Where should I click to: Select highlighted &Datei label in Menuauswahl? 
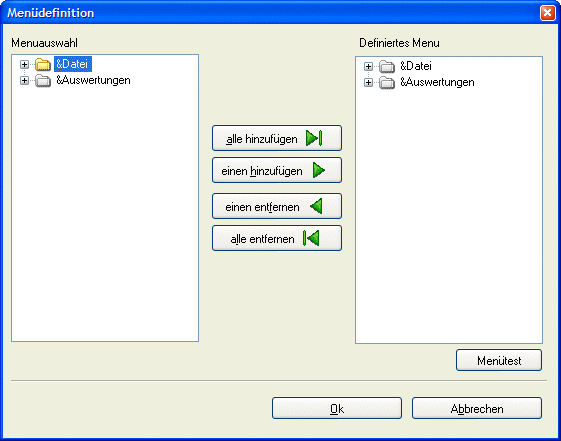point(73,64)
